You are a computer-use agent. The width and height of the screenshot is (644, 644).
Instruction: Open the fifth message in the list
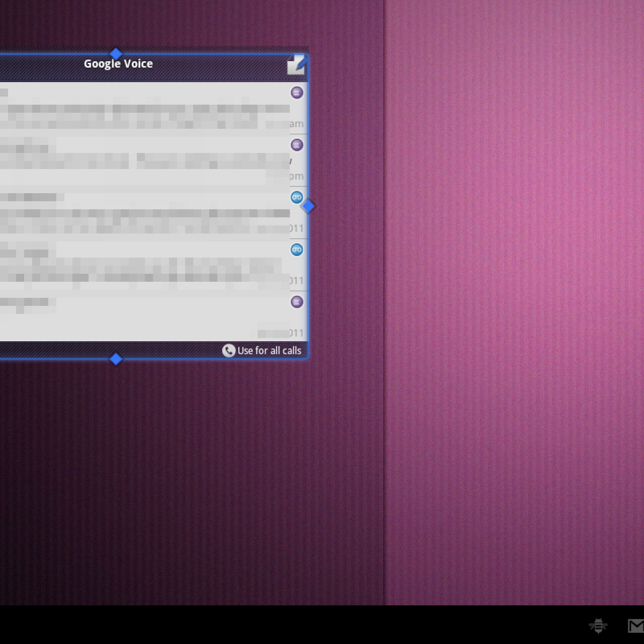(x=140, y=318)
